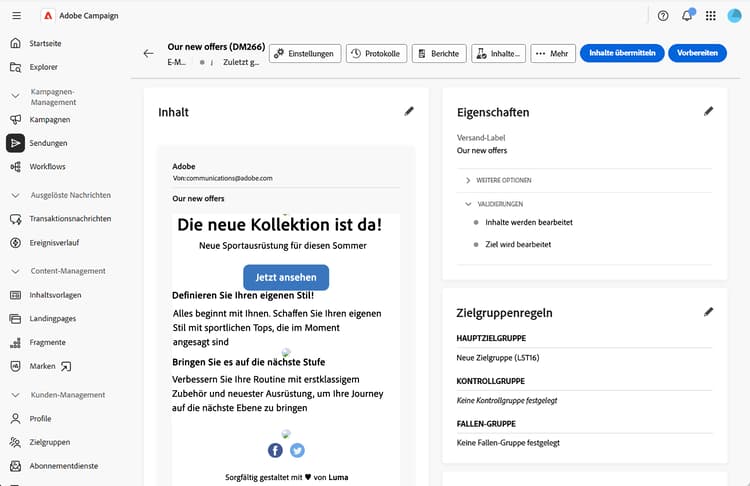This screenshot has width=750, height=486.
Task: Click the Transaktionsnachrichten icon
Action: click(x=15, y=219)
